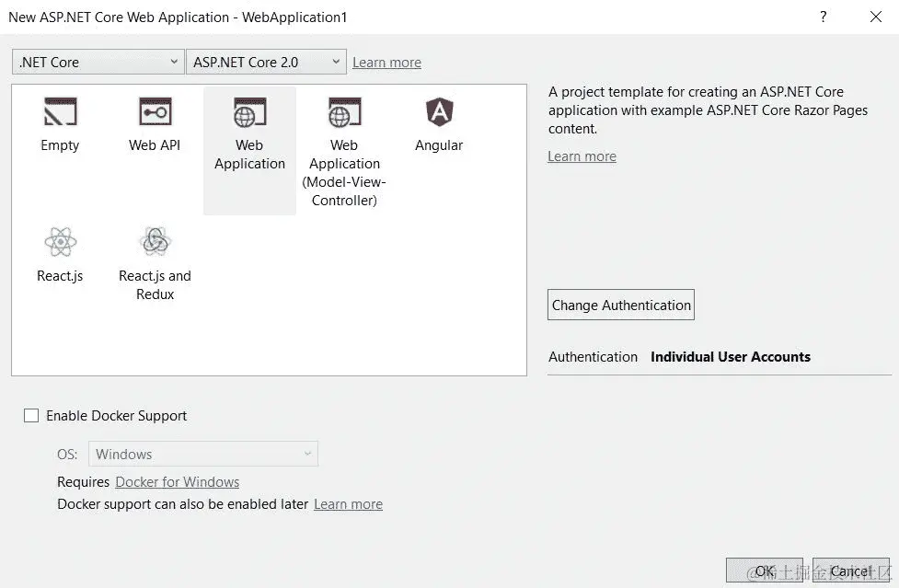899x588 pixels.
Task: Click the Change Authentication button
Action: [621, 305]
